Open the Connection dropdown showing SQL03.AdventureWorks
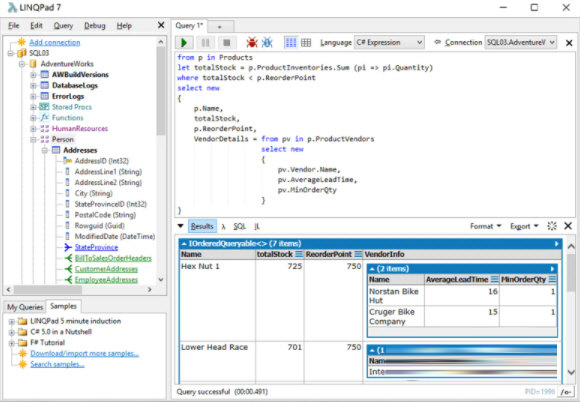Screen dimensions: 580x402 pos(520,43)
